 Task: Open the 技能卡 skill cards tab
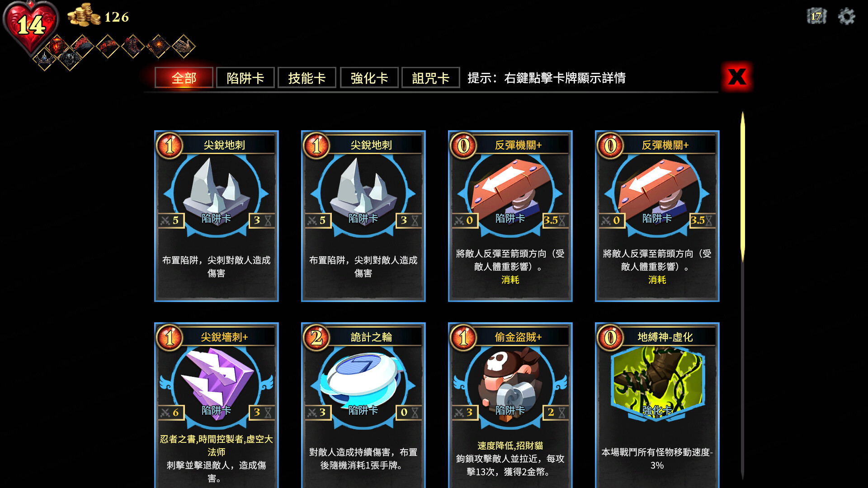click(307, 78)
